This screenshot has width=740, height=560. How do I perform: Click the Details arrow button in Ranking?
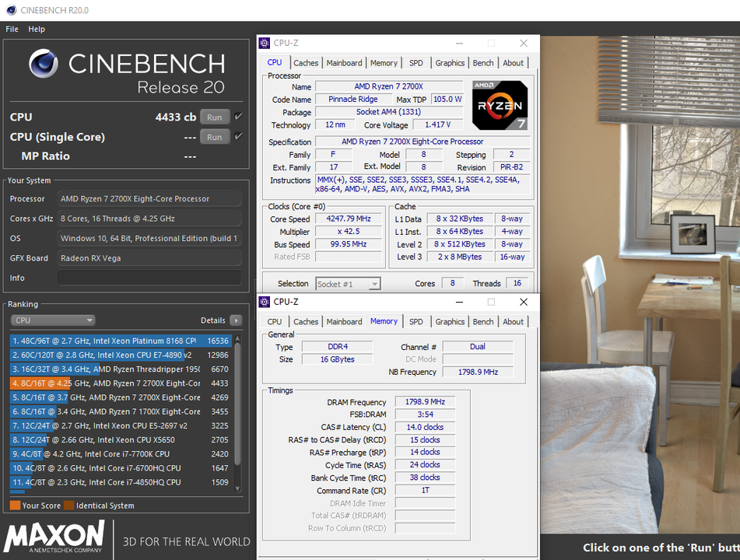tap(236, 320)
